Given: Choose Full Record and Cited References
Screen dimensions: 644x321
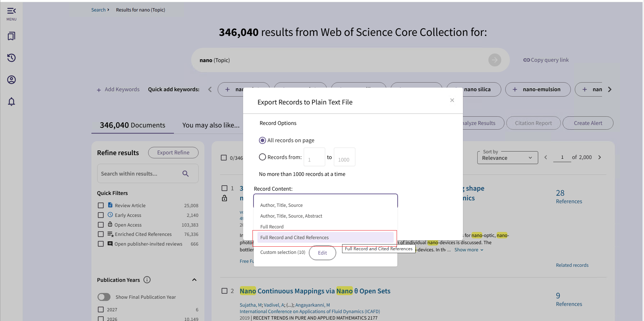Looking at the screenshot, I should [326, 237].
